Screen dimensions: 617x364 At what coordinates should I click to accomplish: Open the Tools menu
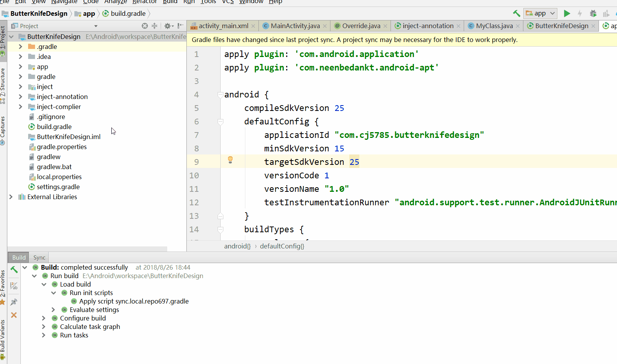208,2
